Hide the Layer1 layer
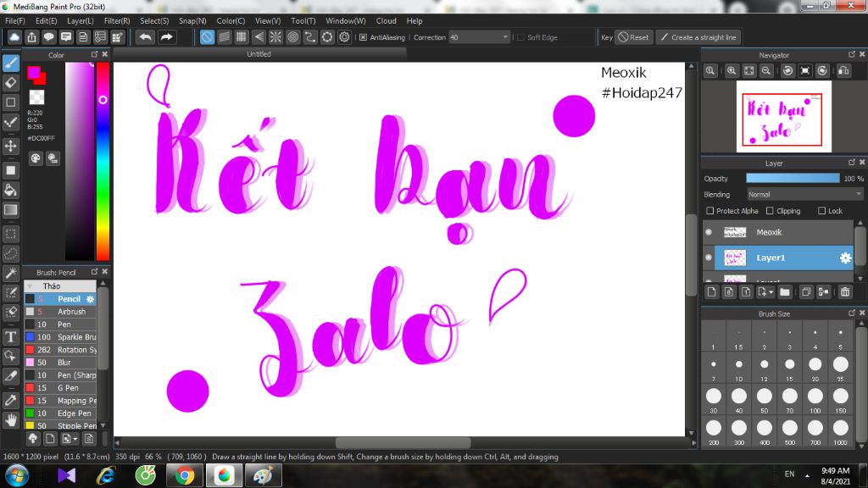 (709, 258)
